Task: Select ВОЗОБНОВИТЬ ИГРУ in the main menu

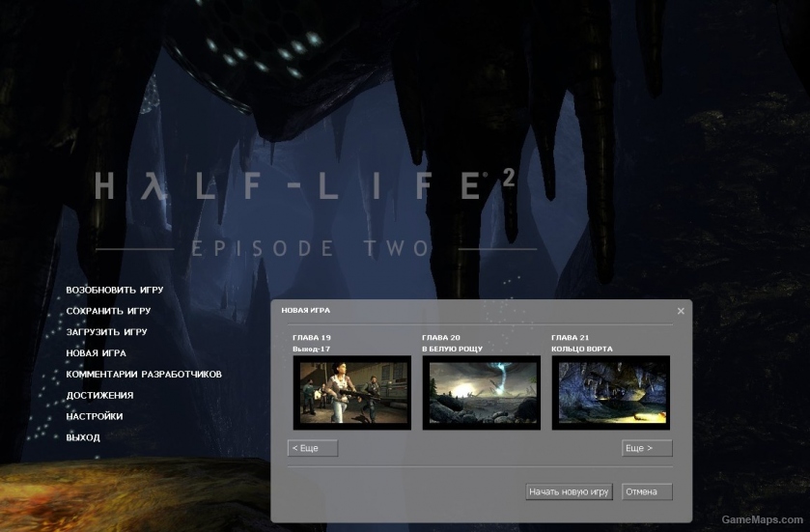Action: click(x=115, y=290)
